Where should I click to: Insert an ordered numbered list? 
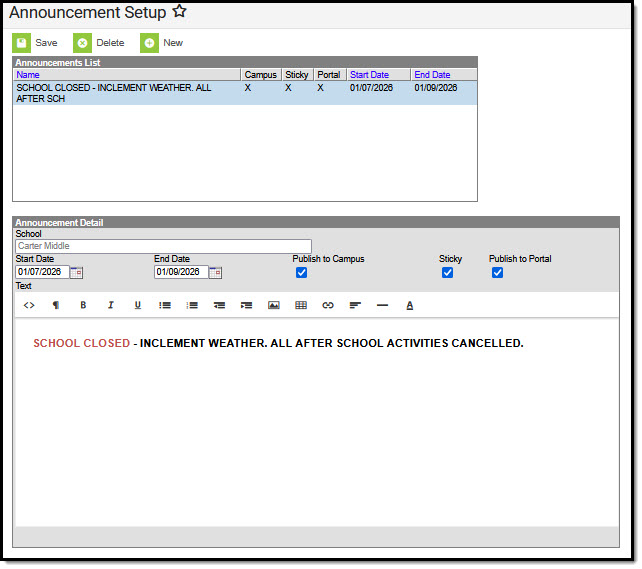[192, 305]
